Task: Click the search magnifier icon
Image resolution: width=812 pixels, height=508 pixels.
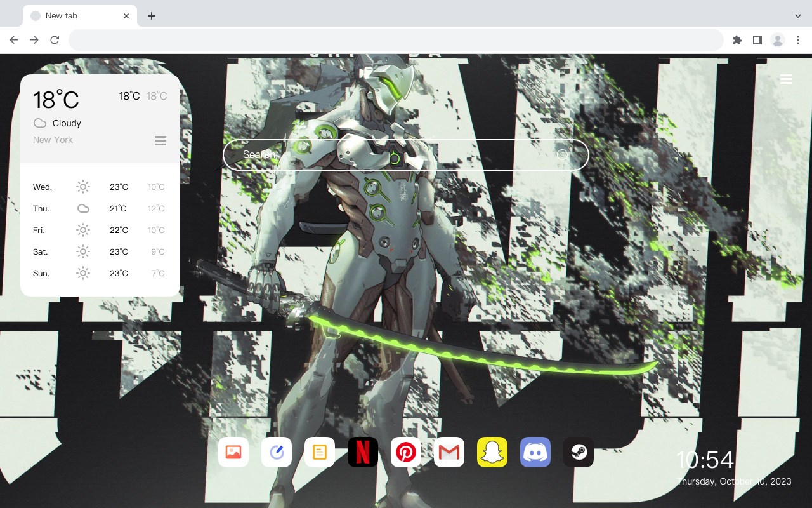Action: (563, 154)
